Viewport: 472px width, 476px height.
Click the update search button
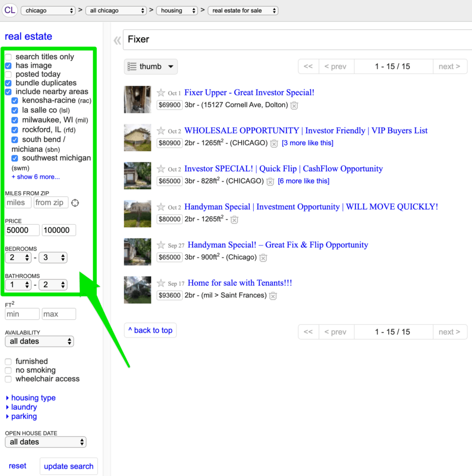69,466
